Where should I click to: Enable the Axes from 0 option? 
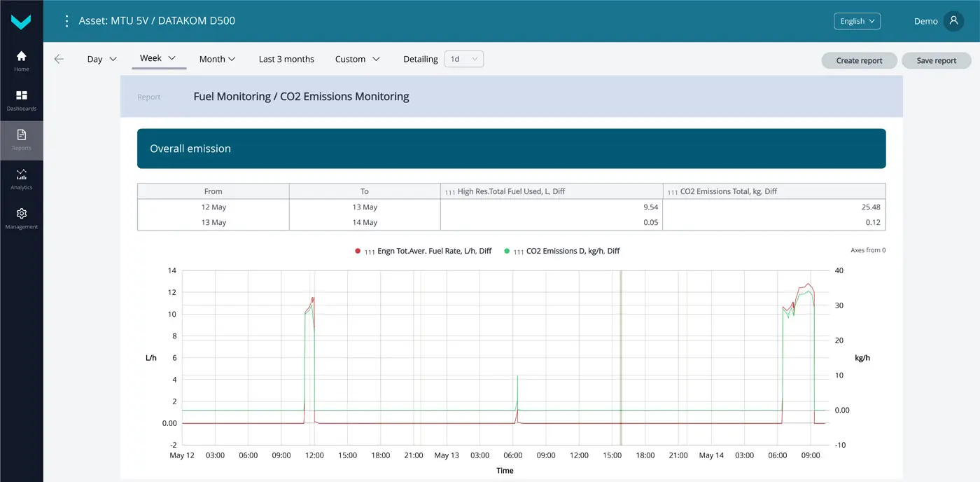tap(868, 249)
